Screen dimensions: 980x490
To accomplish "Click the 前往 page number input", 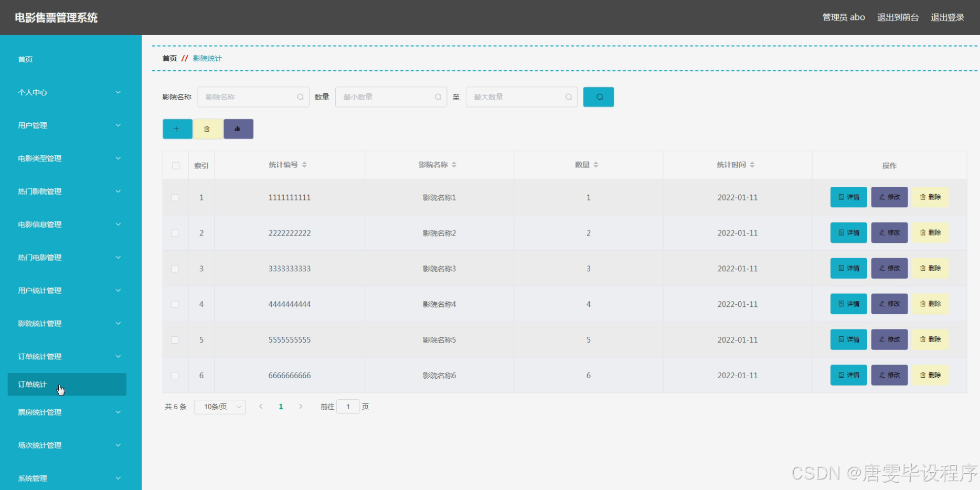I will click(x=348, y=407).
